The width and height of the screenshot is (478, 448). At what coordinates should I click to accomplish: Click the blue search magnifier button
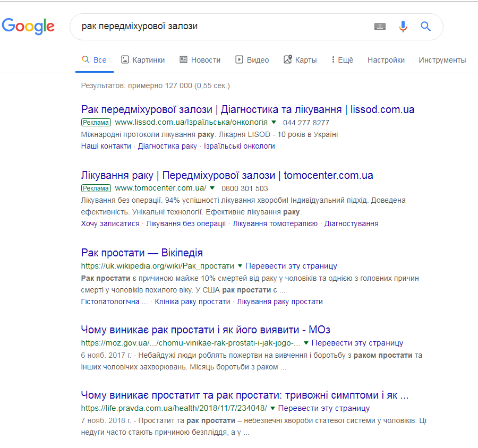[x=425, y=27]
